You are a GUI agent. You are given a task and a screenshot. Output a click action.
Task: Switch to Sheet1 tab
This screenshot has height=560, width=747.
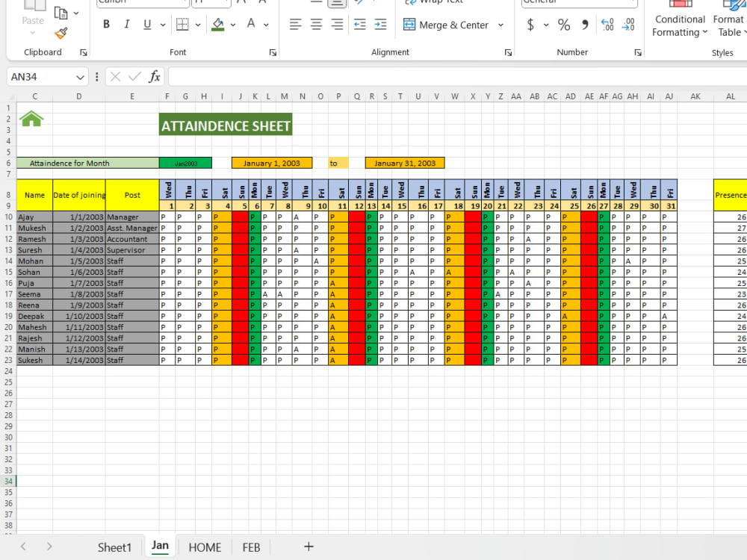pos(114,547)
